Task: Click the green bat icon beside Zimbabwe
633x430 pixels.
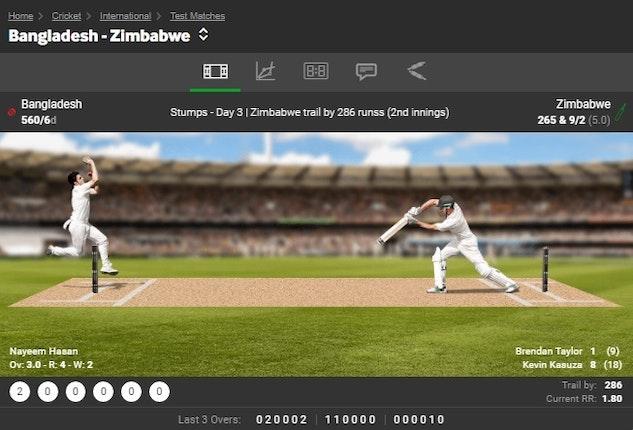Action: pos(621,112)
